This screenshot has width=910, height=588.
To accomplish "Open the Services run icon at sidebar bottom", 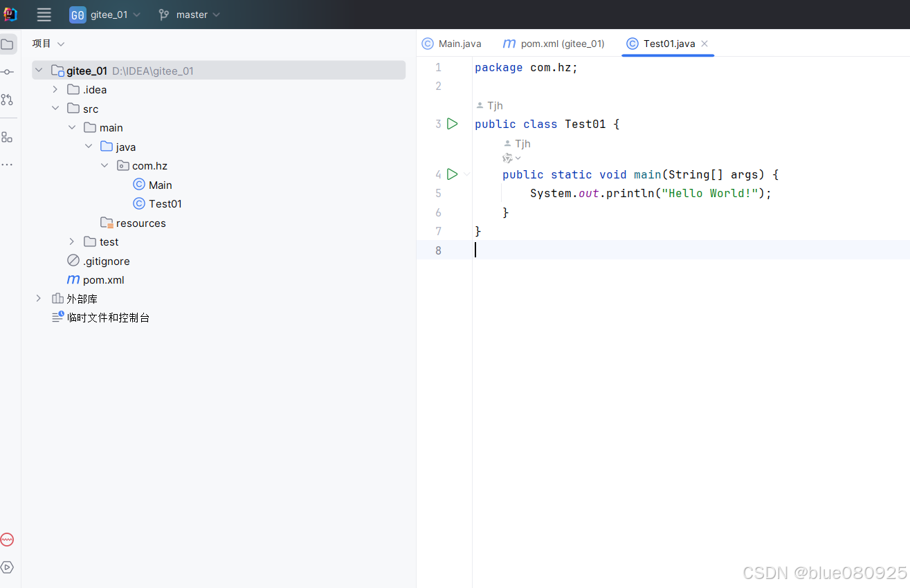I will [x=7, y=567].
